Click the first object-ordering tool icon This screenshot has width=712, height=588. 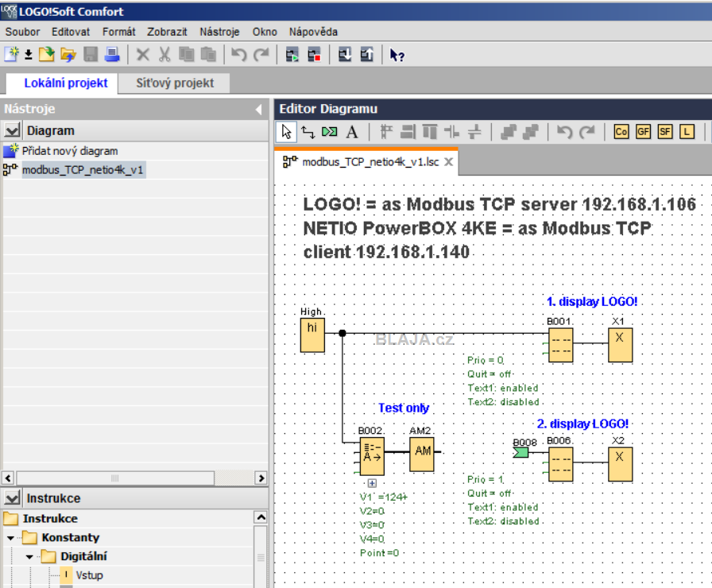click(x=508, y=132)
